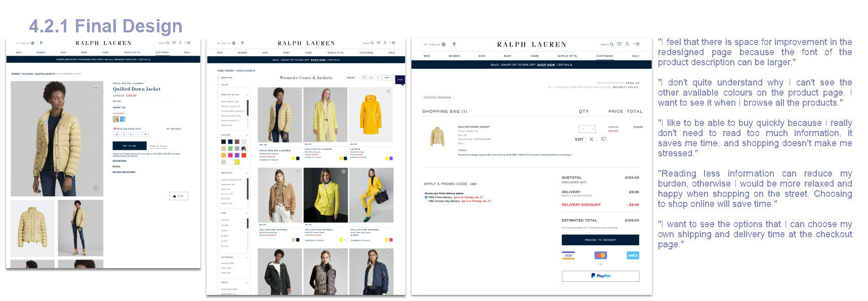Image resolution: width=868 pixels, height=301 pixels.
Task: Open Customise tab on shopping bag page
Action: (605, 56)
